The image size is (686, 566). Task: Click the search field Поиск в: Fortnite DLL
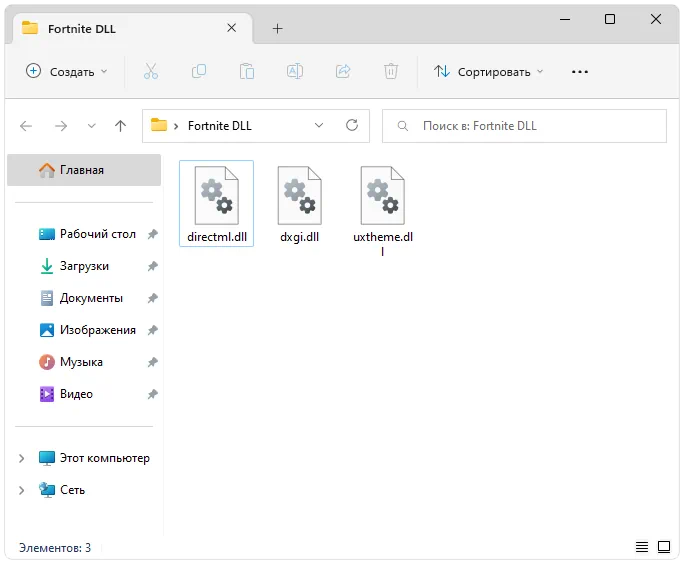tap(524, 126)
